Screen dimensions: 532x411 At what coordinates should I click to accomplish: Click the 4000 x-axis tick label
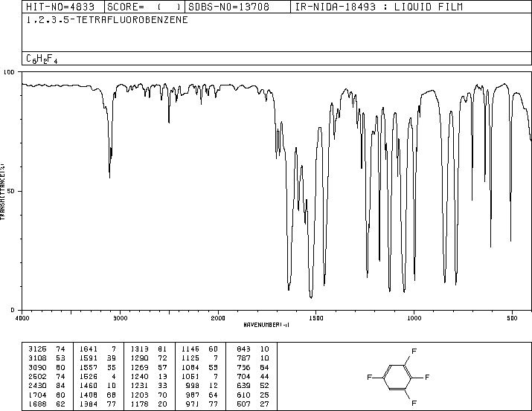tap(22, 318)
